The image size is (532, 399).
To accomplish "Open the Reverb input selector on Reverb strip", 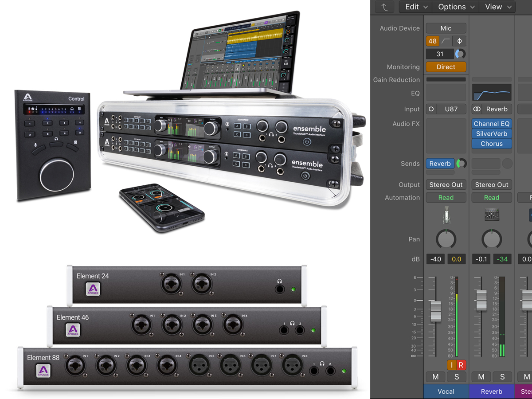I will point(497,109).
